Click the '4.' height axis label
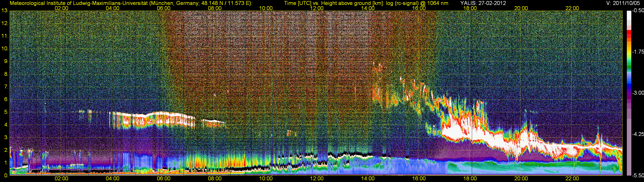This screenshot has width=644, height=182. (x=6, y=125)
